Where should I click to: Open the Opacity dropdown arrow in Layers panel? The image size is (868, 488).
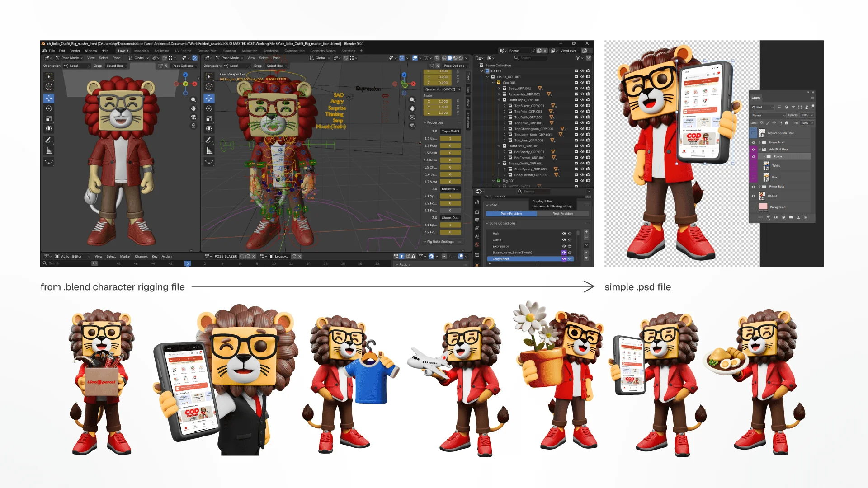click(812, 115)
